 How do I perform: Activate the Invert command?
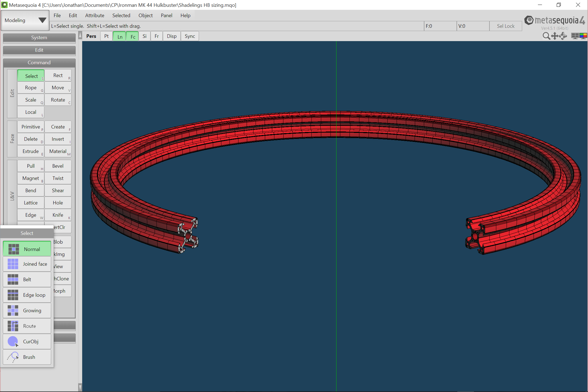tap(58, 139)
